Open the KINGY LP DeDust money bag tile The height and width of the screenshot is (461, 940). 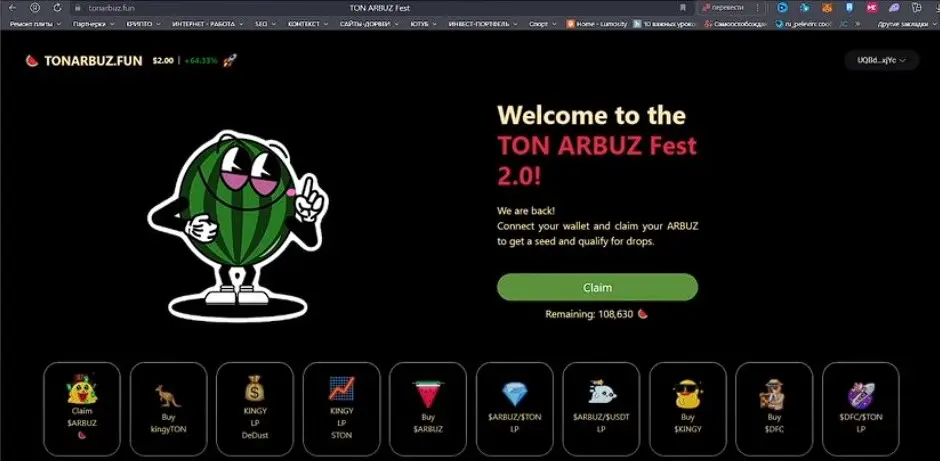pyautogui.click(x=255, y=409)
